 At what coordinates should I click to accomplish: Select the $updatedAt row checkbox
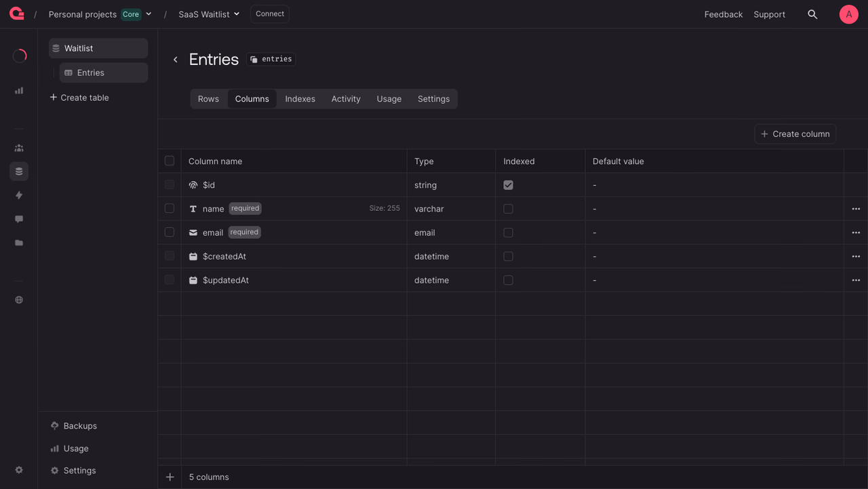pos(170,279)
